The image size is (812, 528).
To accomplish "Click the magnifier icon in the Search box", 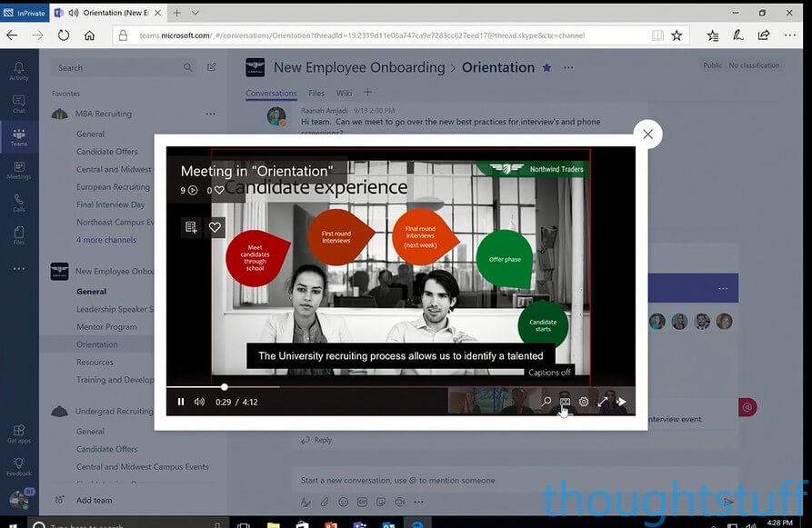I will (x=187, y=67).
